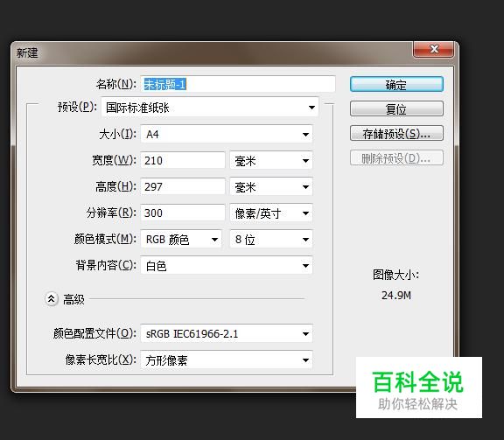This screenshot has height=440, width=504.
Task: Close the 新建 dialog window
Action: point(434,49)
